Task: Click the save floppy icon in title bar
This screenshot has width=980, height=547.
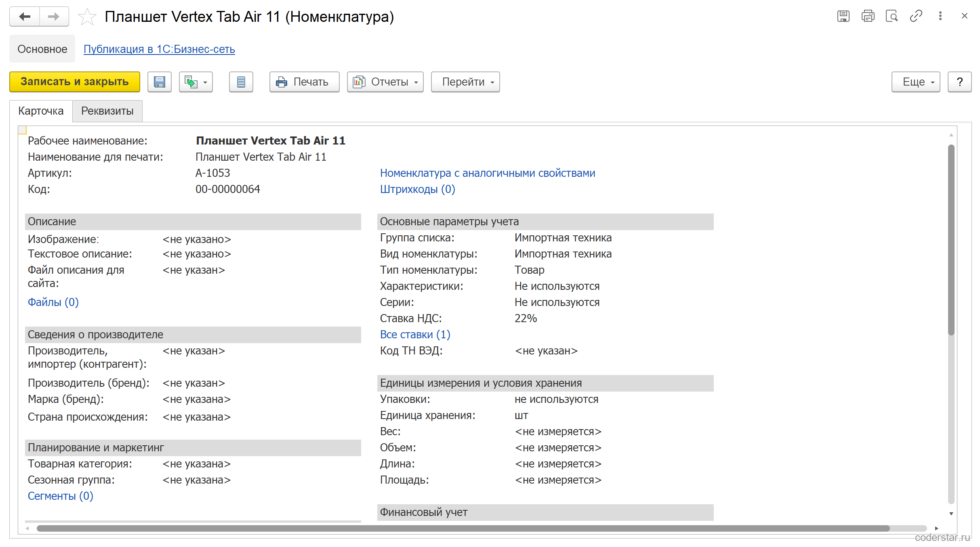Action: [x=843, y=16]
